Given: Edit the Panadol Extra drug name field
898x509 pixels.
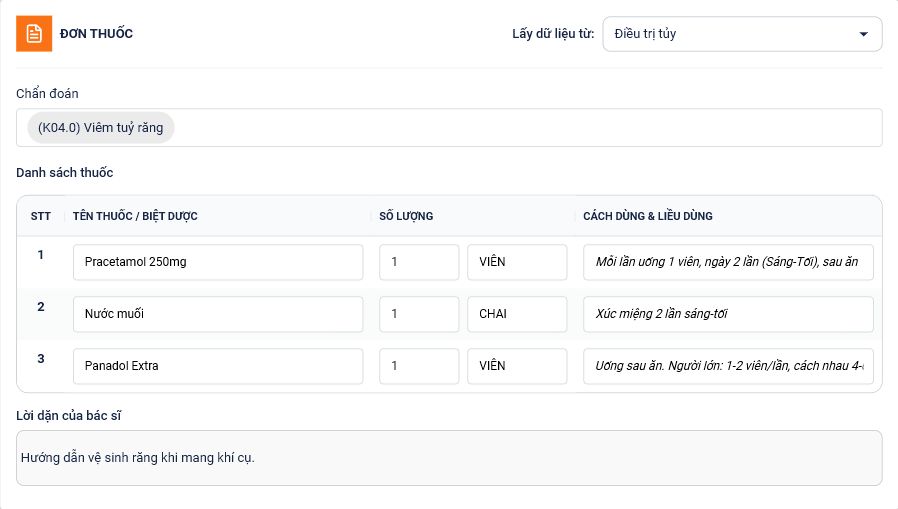Looking at the screenshot, I should pos(218,366).
